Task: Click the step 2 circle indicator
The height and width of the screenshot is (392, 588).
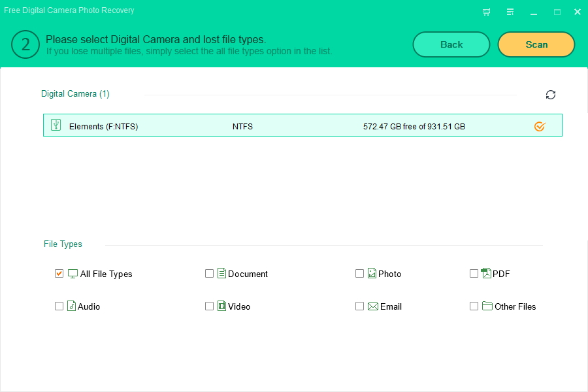Action: [x=25, y=44]
